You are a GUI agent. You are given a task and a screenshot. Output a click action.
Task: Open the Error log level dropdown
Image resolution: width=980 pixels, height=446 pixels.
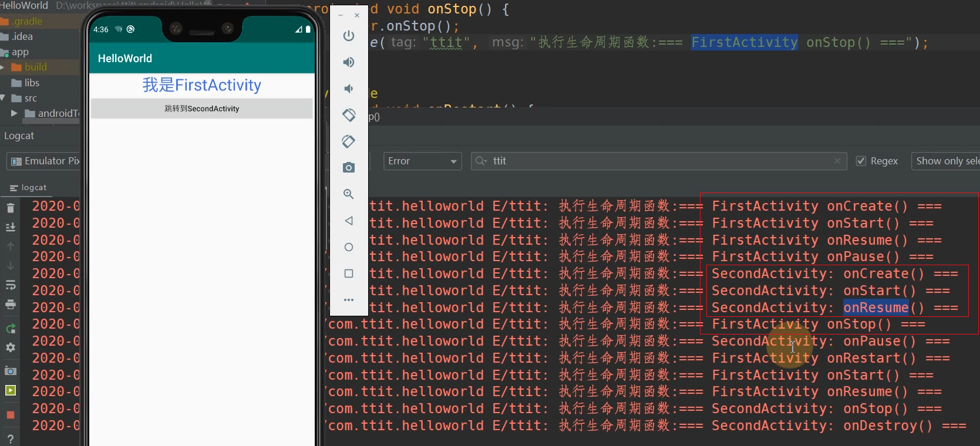click(x=422, y=161)
